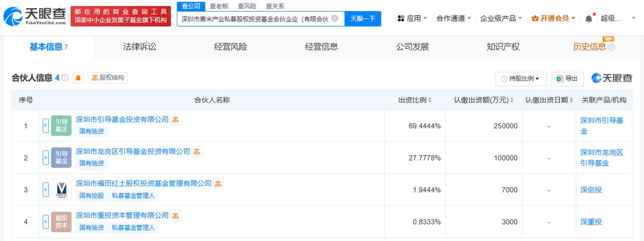This screenshot has height=241, width=644.
Task: Open the 开通会员 dropdown
Action: pos(553,19)
